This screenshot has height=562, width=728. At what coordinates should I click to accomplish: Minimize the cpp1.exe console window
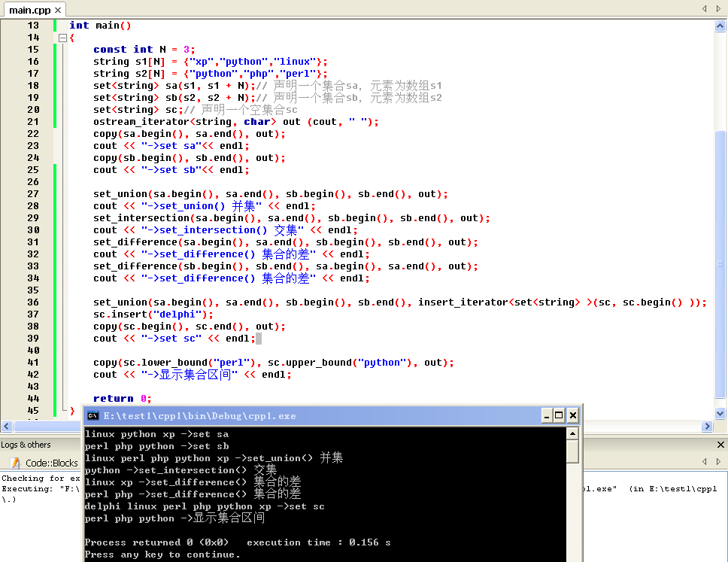547,416
